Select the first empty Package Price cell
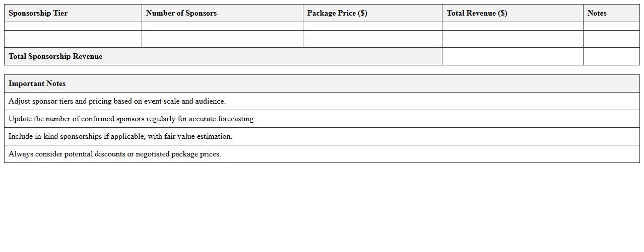This screenshot has height=252, width=644. pyautogui.click(x=372, y=26)
